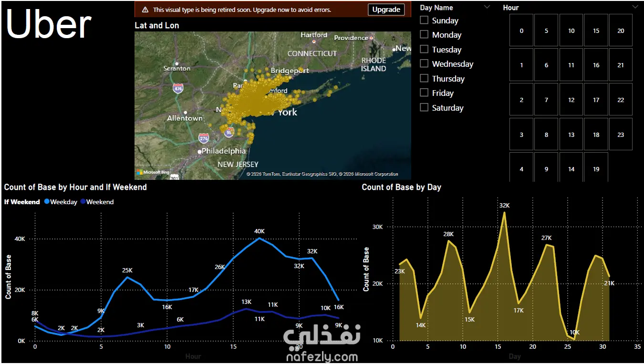Filter by hour 13 tile
644x364 pixels.
pos(571,135)
